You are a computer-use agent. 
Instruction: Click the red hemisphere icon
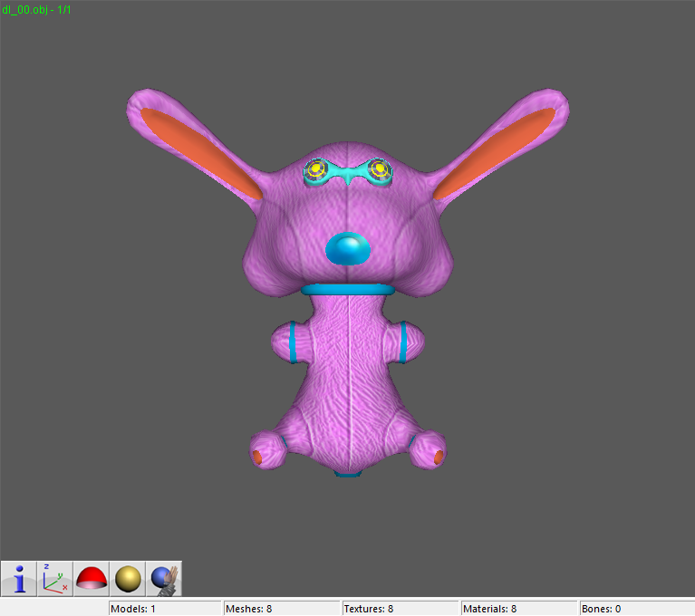(92, 578)
